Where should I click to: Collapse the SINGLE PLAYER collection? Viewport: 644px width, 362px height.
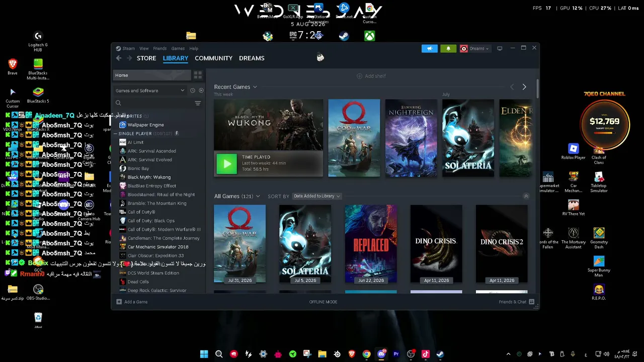tap(115, 134)
